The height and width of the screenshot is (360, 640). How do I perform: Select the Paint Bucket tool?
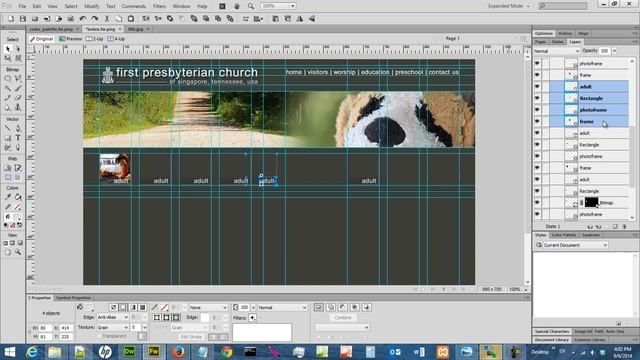[x=18, y=197]
